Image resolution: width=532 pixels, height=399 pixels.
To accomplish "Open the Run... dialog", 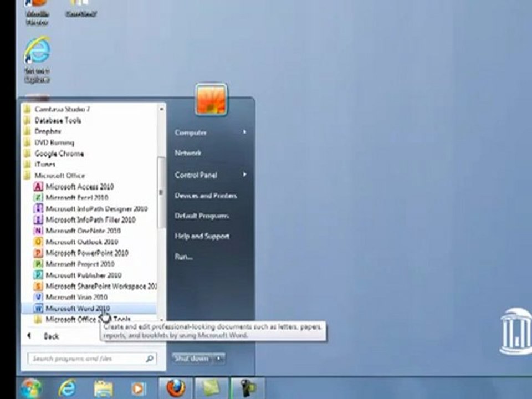I will click(x=183, y=257).
